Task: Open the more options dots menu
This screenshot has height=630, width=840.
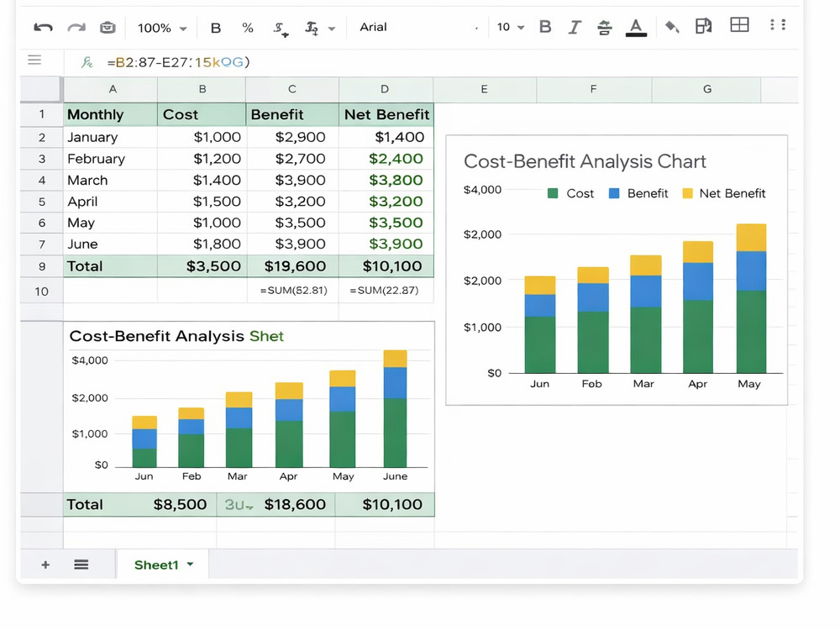Action: [x=777, y=24]
